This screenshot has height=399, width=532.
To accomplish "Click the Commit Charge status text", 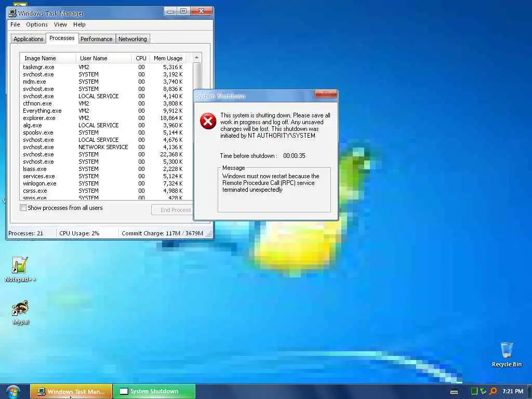I will pos(162,233).
